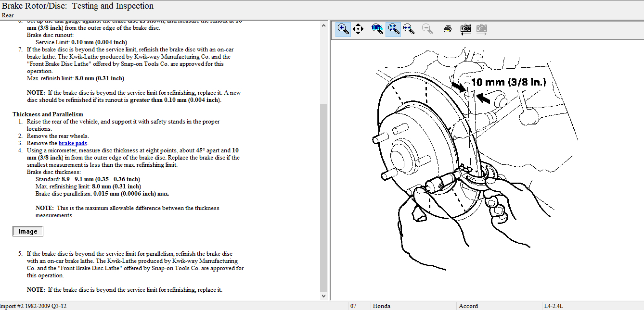The width and height of the screenshot is (644, 310).
Task: Print the brake disc diagram
Action: coord(447,29)
